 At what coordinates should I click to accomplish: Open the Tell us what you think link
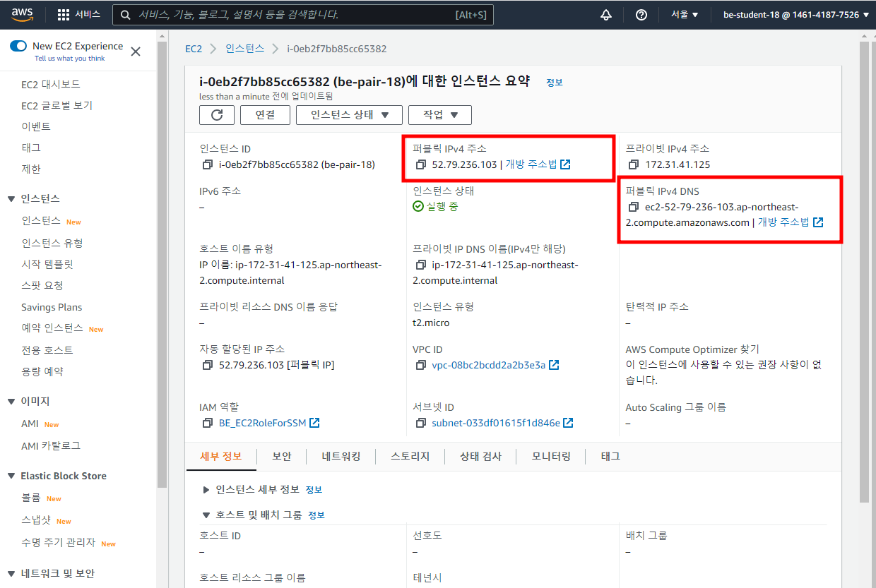(x=69, y=59)
